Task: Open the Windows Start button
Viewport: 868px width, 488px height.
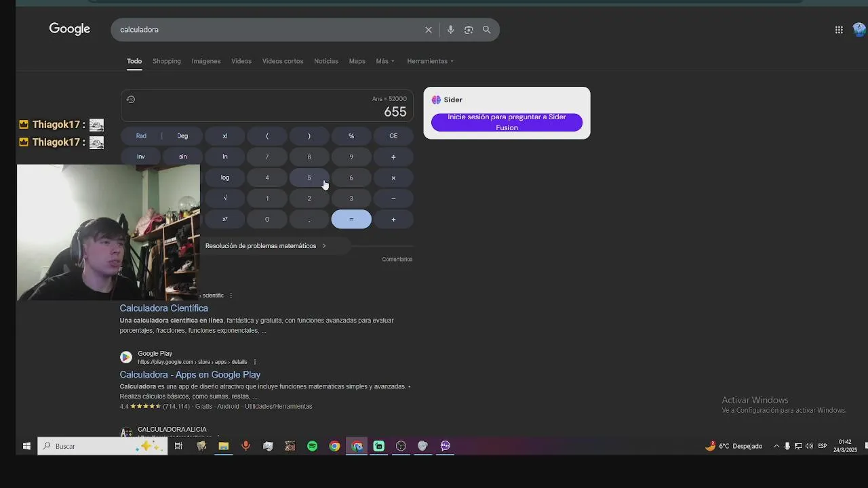Action: (x=26, y=446)
